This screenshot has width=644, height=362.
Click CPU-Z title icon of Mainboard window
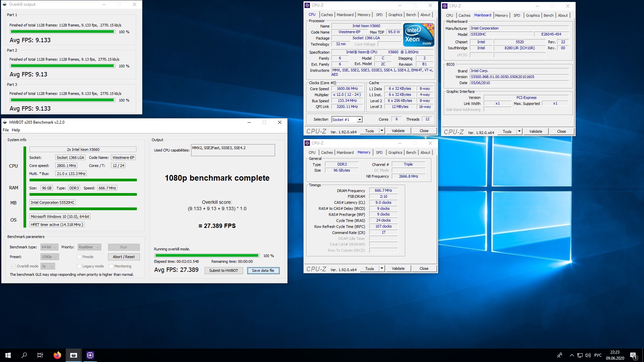[445, 6]
